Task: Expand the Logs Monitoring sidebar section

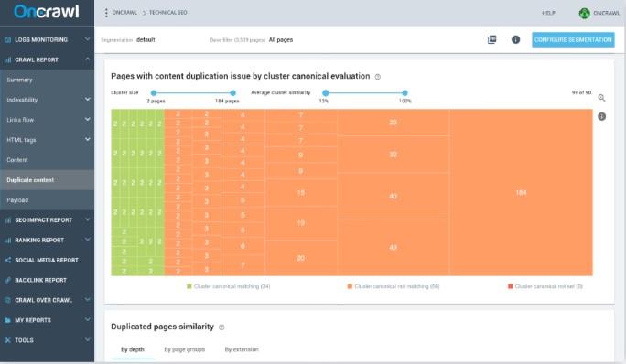Action: (47, 39)
